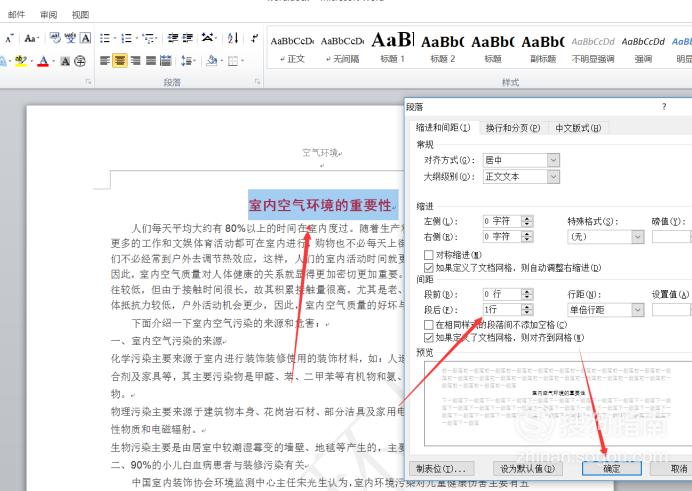This screenshot has width=692, height=491.
Task: Click the yellow text highlight color button
Action: point(21,60)
